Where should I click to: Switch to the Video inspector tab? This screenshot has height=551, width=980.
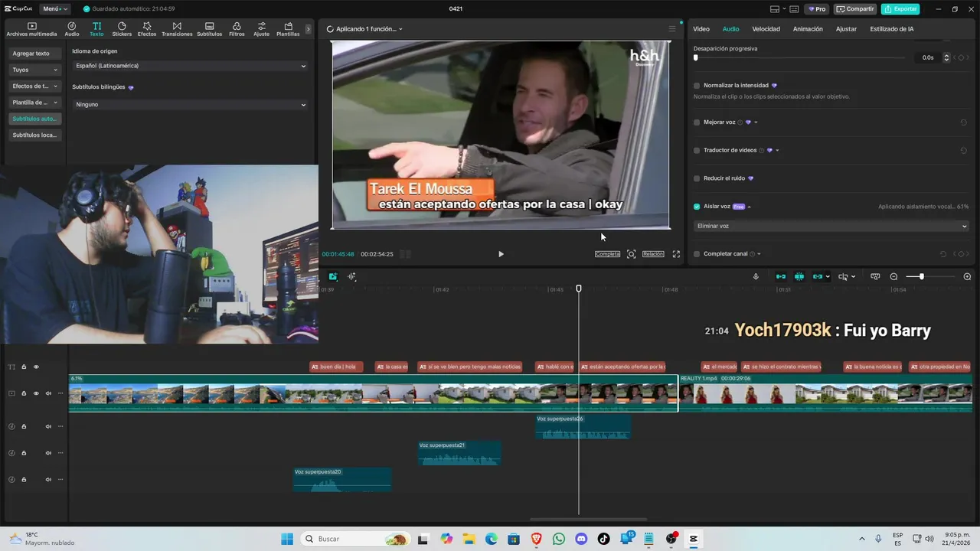pyautogui.click(x=701, y=29)
